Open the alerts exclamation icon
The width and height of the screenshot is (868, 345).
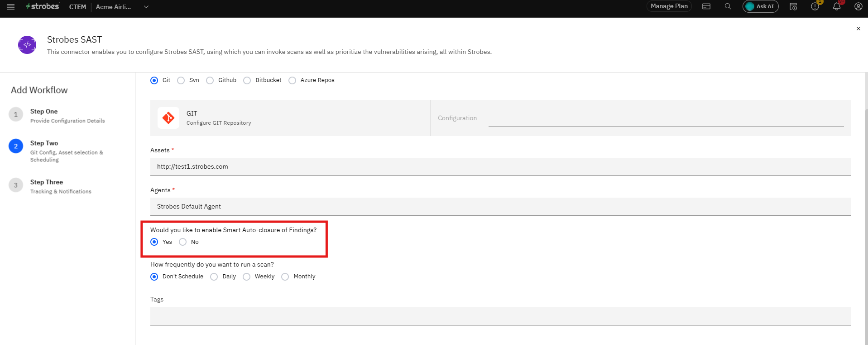(815, 6)
